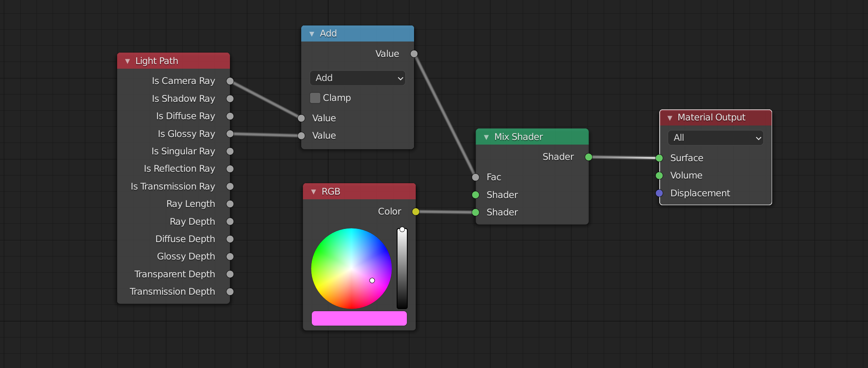Click the Is Reflection Ray output socket
Viewport: 868px width, 368px height.
point(230,169)
